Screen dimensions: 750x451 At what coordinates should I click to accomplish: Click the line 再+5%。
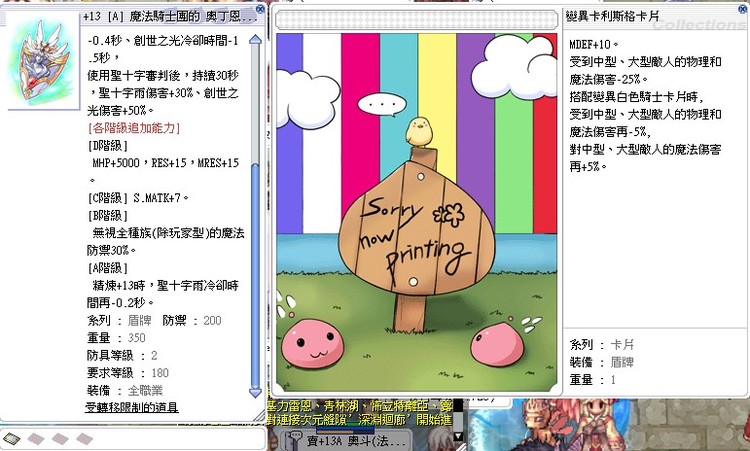(588, 167)
